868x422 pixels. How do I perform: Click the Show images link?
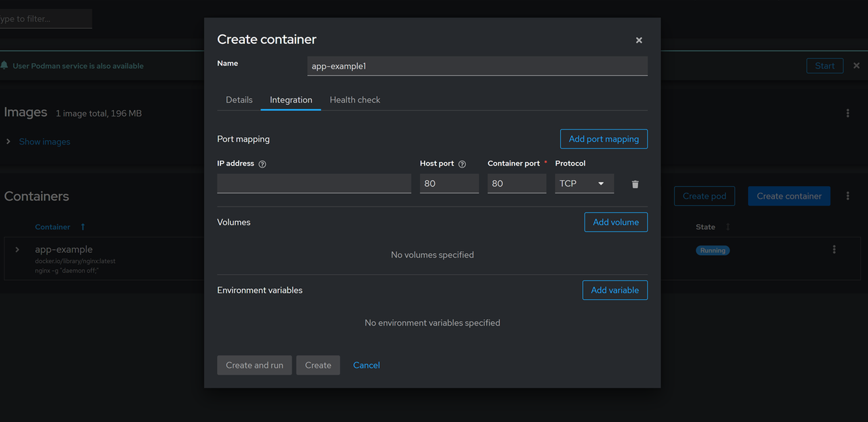pos(45,142)
